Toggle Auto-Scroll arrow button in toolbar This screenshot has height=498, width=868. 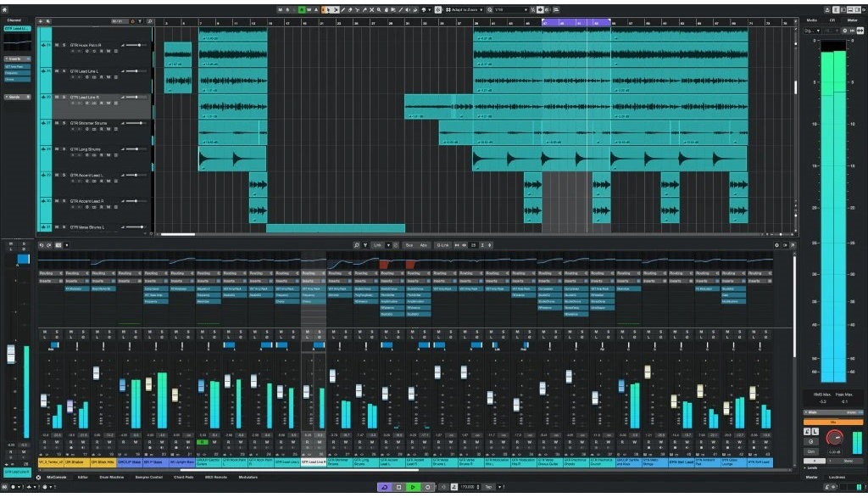(x=540, y=9)
